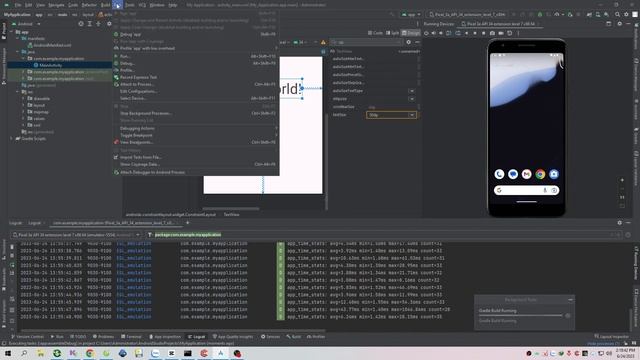Screen dimensions: 640x360
Task: Open Problems tool window
Action: tap(103, 337)
